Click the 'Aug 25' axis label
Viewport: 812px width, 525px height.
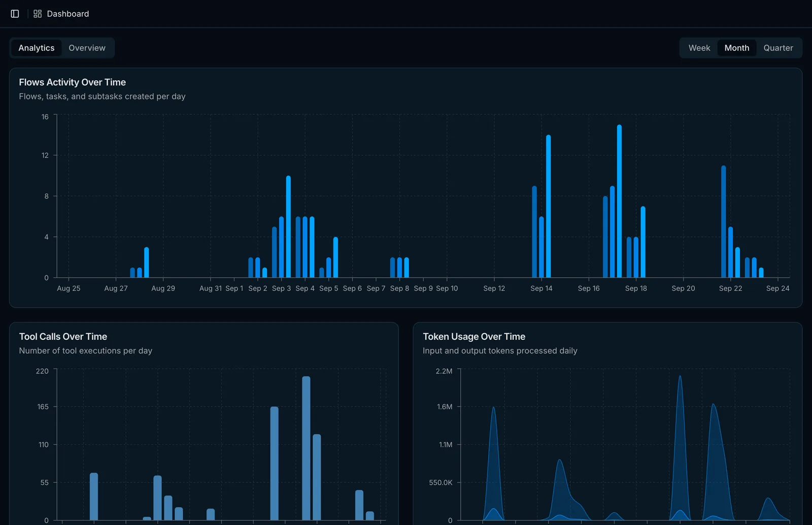pyautogui.click(x=69, y=288)
